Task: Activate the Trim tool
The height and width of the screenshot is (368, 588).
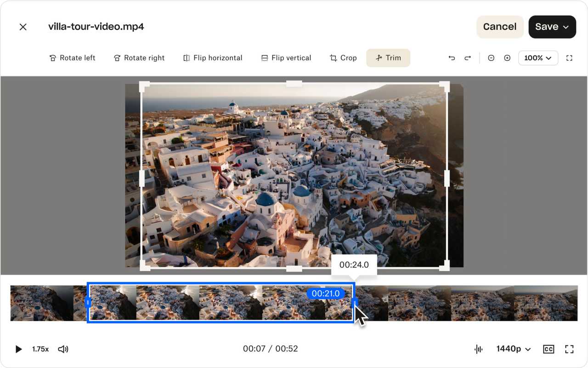Action: pyautogui.click(x=388, y=57)
